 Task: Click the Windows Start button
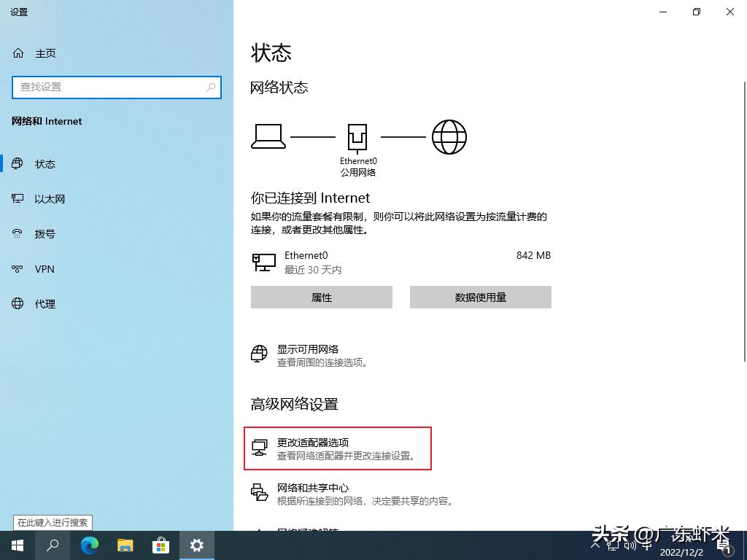(x=17, y=545)
